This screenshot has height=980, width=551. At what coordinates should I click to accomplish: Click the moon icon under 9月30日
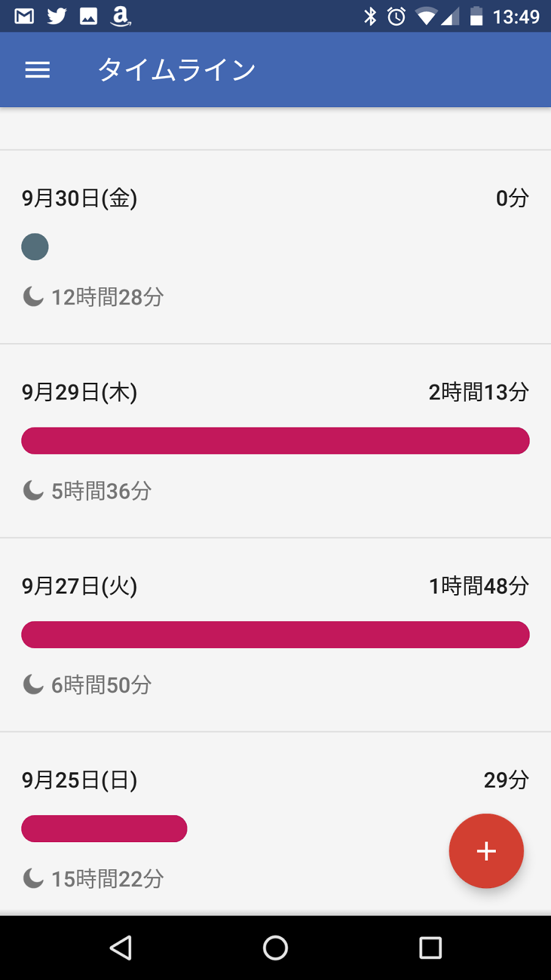[33, 296]
